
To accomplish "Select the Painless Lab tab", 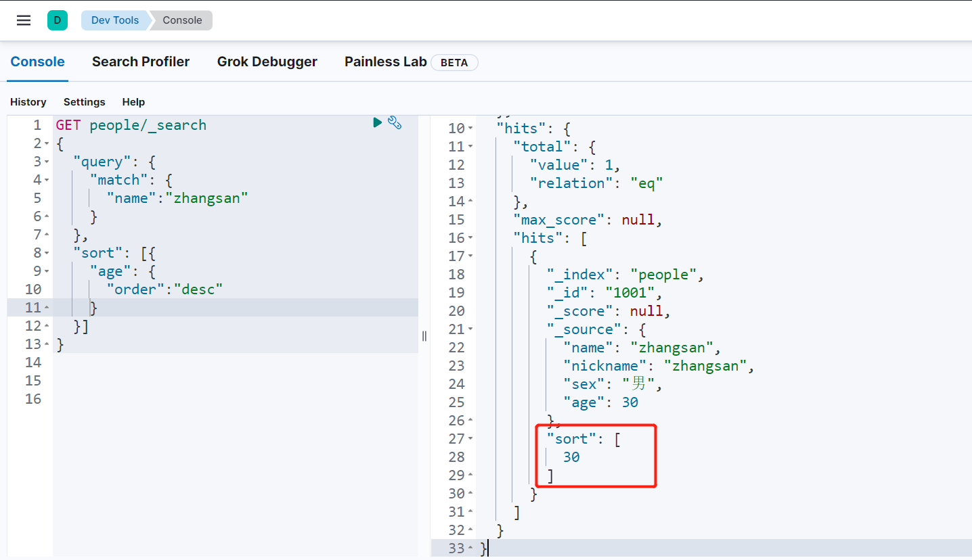I will (385, 62).
